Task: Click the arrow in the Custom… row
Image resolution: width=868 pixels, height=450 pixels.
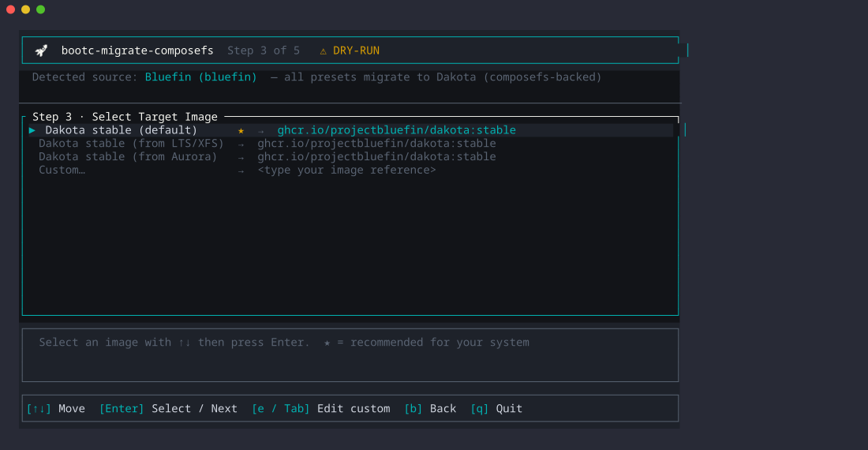Action: click(241, 171)
